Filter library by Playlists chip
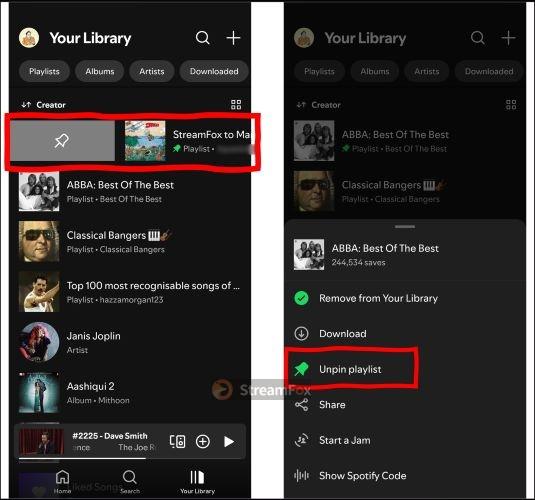535x500 pixels. pyautogui.click(x=44, y=71)
